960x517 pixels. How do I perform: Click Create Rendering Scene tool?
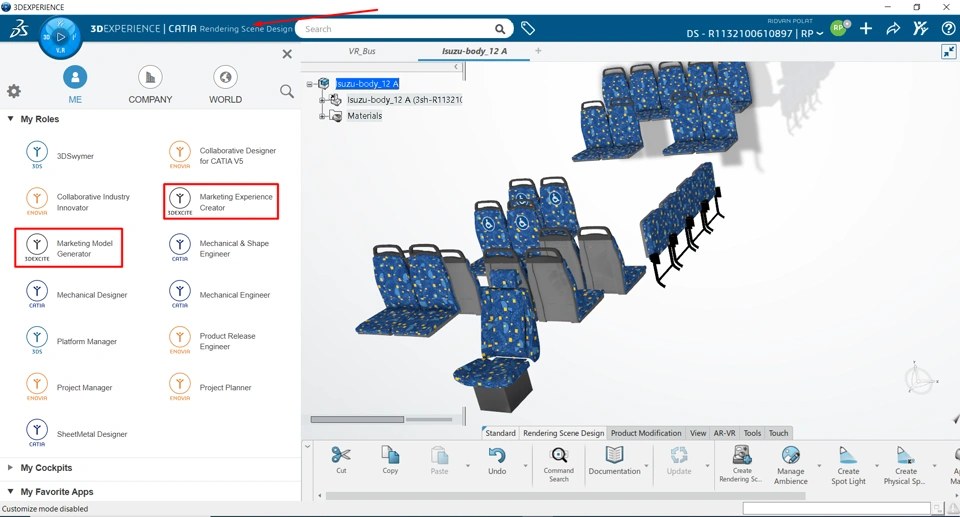tap(742, 464)
